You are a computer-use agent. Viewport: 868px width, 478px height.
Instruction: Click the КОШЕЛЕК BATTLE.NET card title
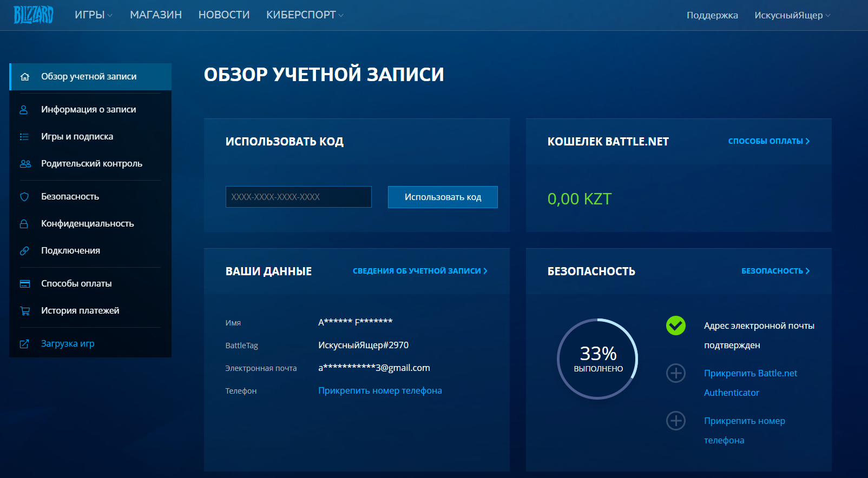click(608, 142)
